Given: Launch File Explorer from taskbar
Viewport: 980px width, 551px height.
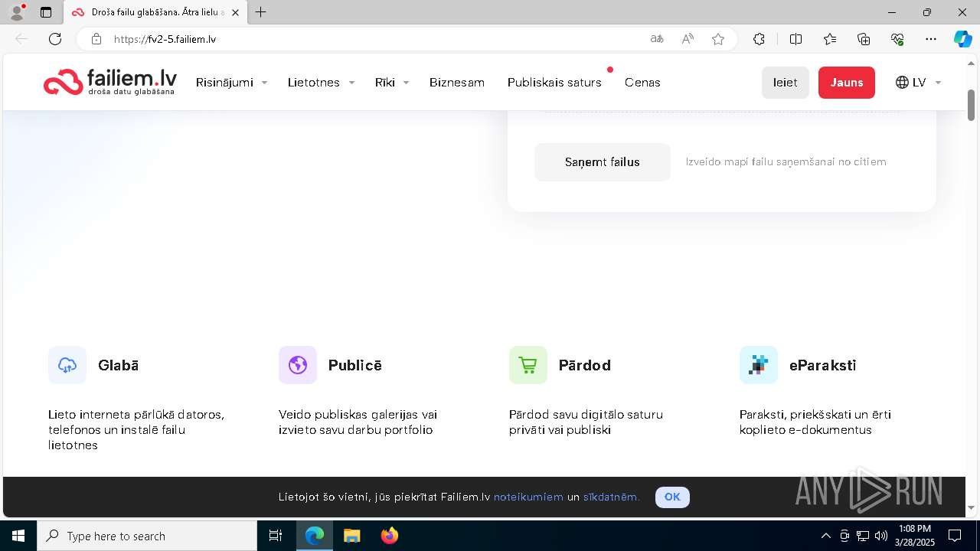Looking at the screenshot, I should (x=351, y=536).
